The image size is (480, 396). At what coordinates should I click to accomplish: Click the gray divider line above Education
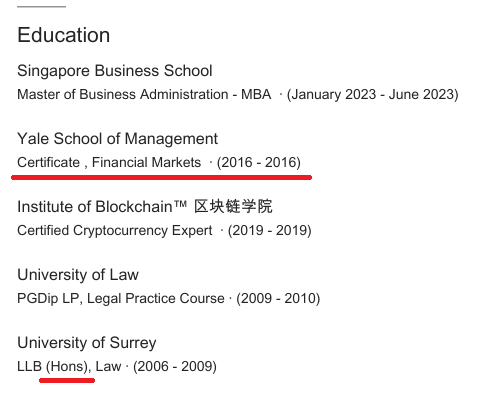coord(41,6)
